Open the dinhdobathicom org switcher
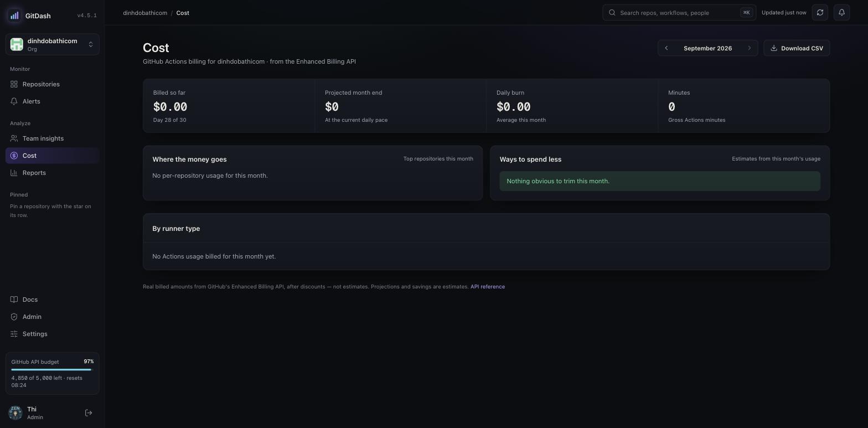Image resolution: width=868 pixels, height=428 pixels. [53, 44]
